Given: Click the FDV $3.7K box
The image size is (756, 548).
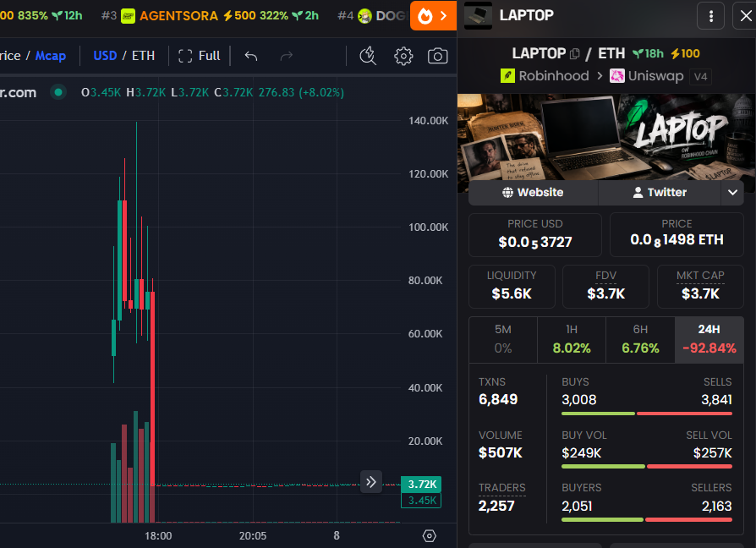Looking at the screenshot, I should tap(605, 287).
